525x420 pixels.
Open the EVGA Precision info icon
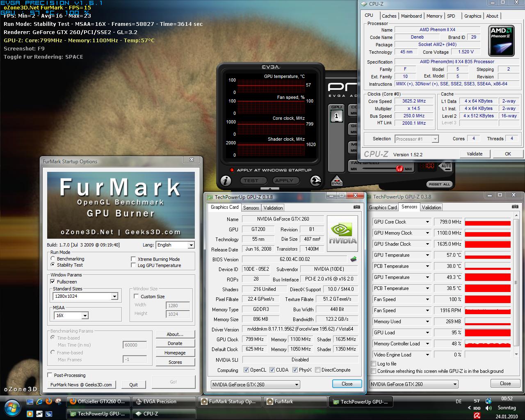226,180
